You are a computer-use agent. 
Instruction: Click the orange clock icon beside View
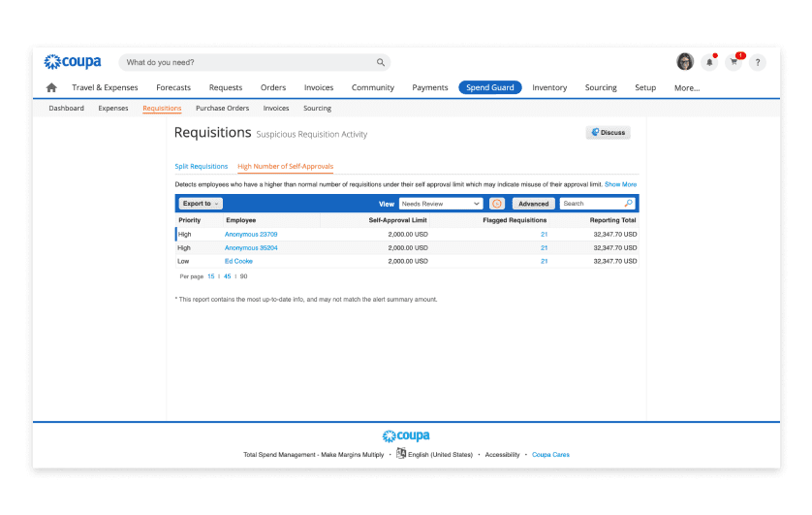(x=497, y=204)
